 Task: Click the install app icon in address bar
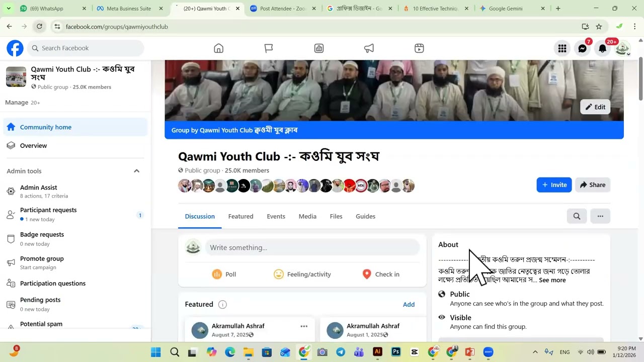pos(585,27)
